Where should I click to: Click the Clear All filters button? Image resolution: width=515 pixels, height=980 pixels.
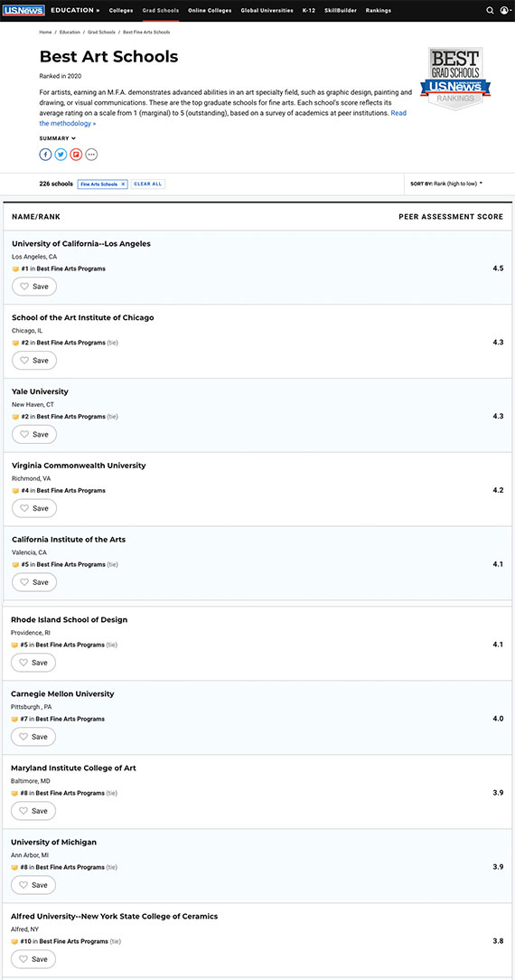coord(148,184)
